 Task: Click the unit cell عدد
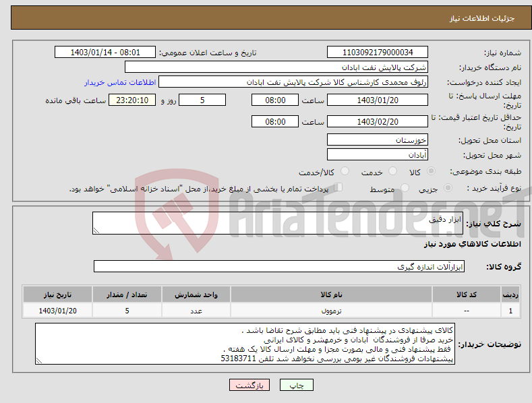[196, 311]
